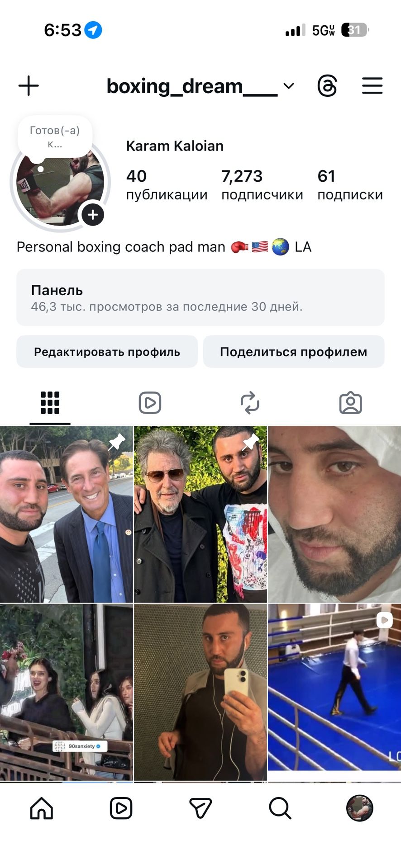The height and width of the screenshot is (868, 401).
Task: Open the note bubble Готов(-а) к...
Action: coord(55,137)
